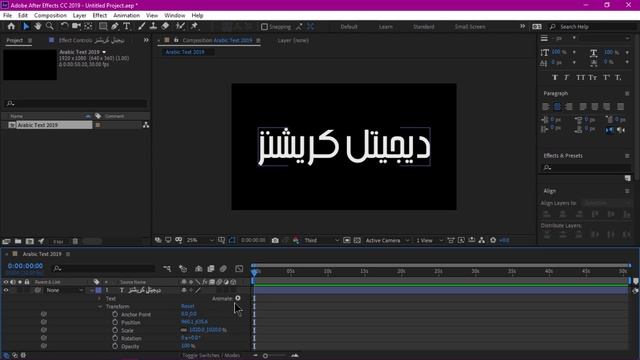Select the Pen tool
This screenshot has width=640, height=360.
click(x=115, y=26)
